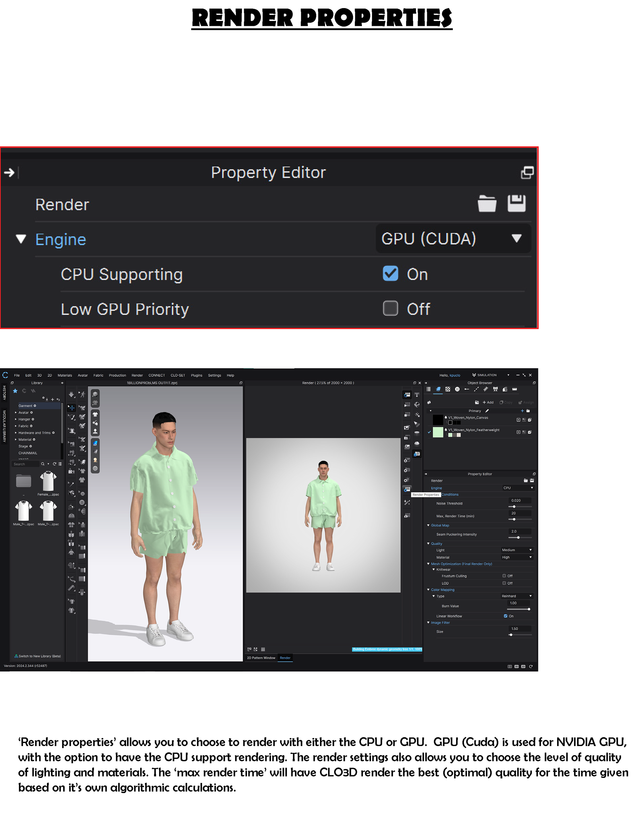Image resolution: width=644 pixels, height=834 pixels.
Task: Select the CHAINMAIL item in the Library tree
Action: (28, 453)
